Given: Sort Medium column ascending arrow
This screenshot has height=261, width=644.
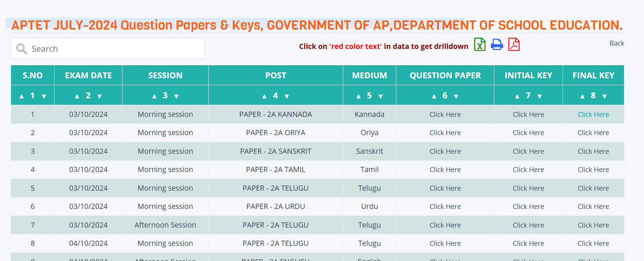Looking at the screenshot, I should click(358, 97).
